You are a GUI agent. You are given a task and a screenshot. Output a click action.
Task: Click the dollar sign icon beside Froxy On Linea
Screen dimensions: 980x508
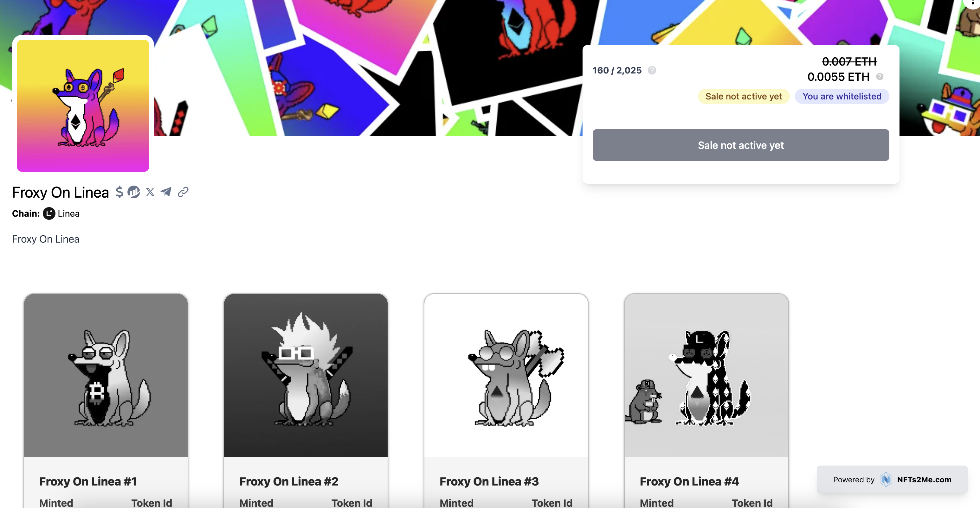tap(119, 192)
